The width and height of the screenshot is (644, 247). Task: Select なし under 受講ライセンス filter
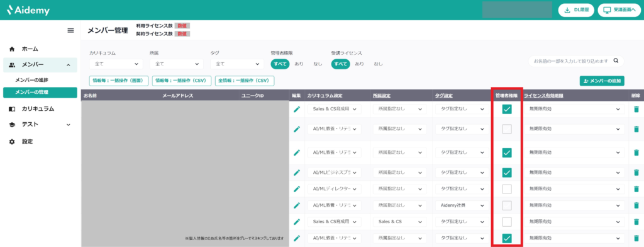378,64
